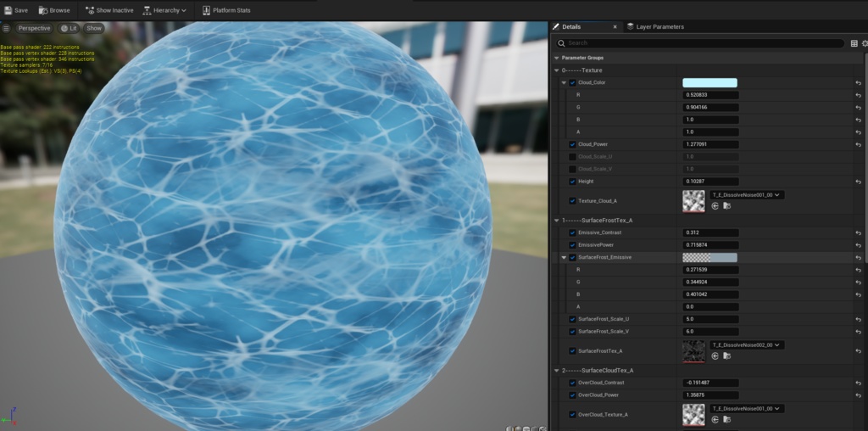Reset OverCloud_Power to default

pyautogui.click(x=858, y=395)
